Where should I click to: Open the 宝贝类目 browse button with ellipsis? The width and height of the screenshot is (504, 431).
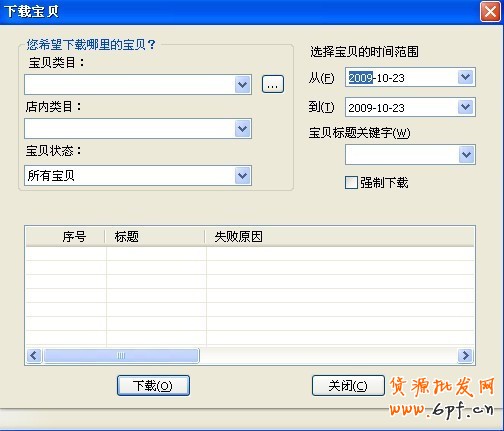(273, 84)
